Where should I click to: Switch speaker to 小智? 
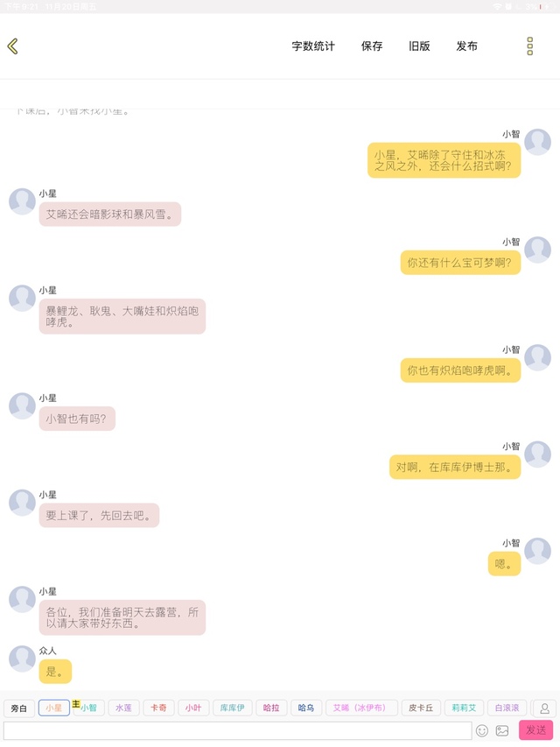[88, 708]
